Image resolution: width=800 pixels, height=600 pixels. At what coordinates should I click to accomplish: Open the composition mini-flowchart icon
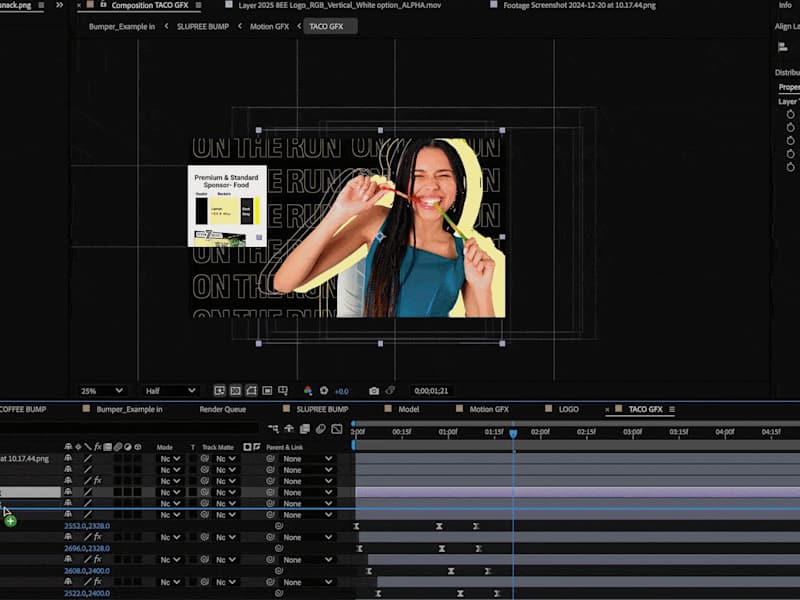point(273,429)
